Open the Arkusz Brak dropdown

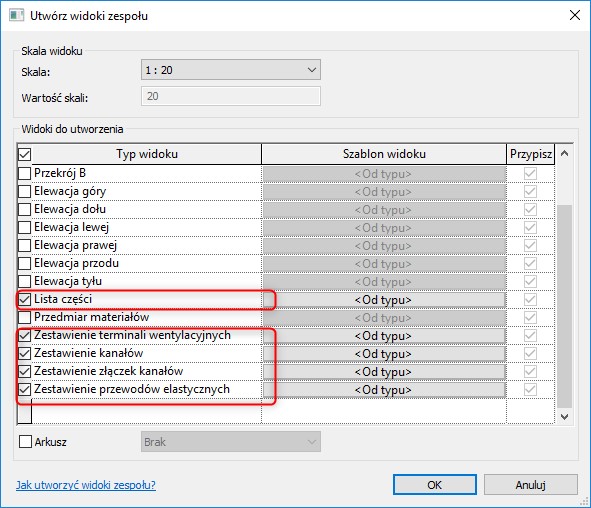pyautogui.click(x=231, y=442)
